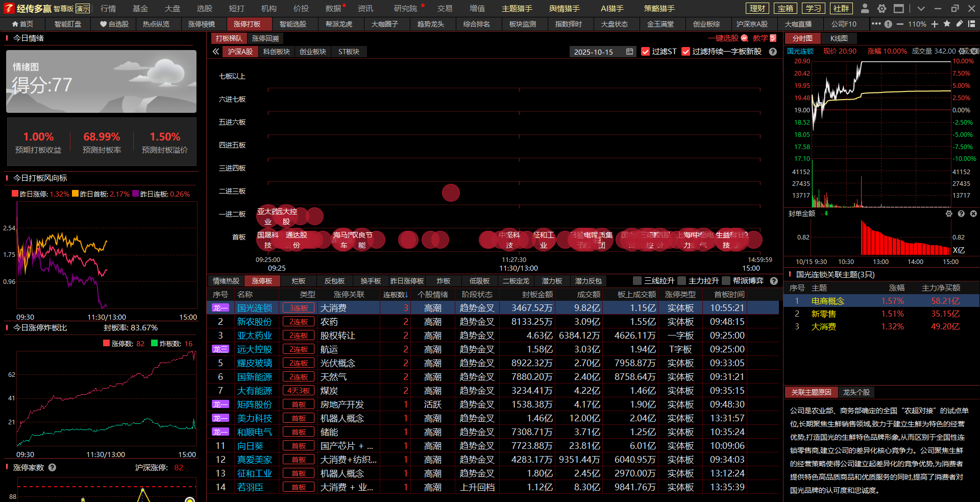Click the star favorite icon in toolbar
This screenshot has height=502, width=980.
[947, 24]
